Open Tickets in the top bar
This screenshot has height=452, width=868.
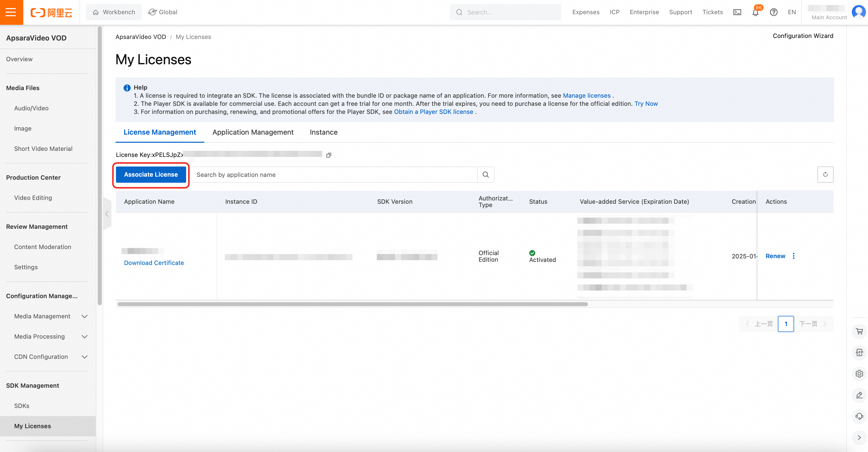(x=712, y=12)
